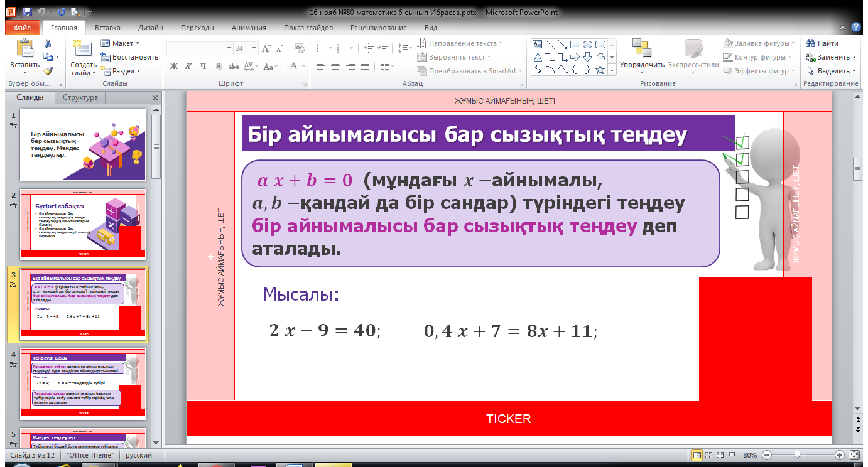This screenshot has height=467, width=868.
Task: Decrease the list indent level
Action: coord(368,48)
